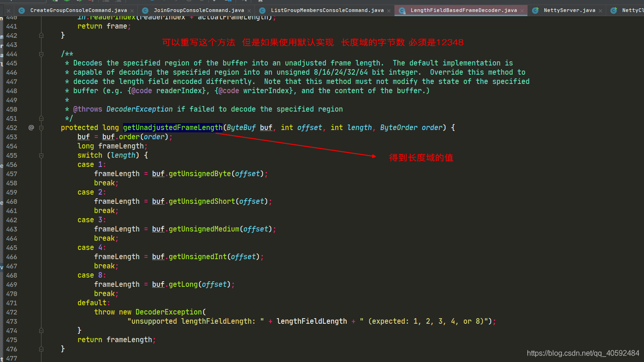Click the '@throws' Javadoc tag

88,109
